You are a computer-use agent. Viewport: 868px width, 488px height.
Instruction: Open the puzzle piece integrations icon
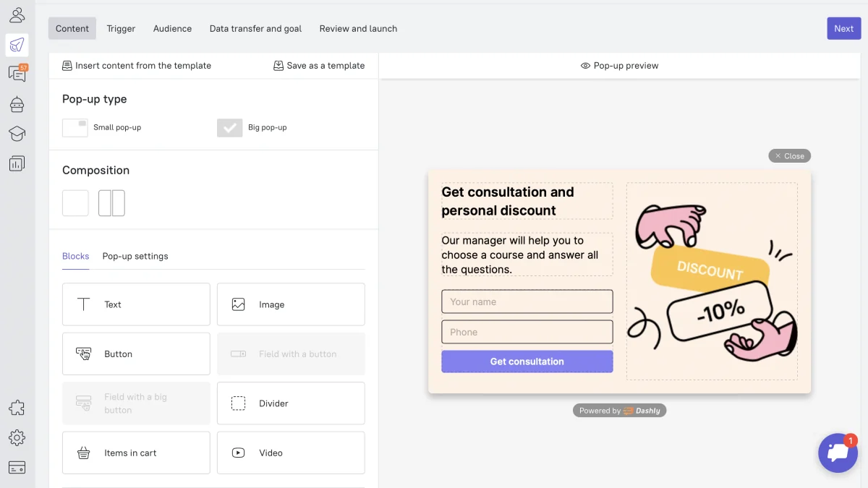tap(17, 408)
